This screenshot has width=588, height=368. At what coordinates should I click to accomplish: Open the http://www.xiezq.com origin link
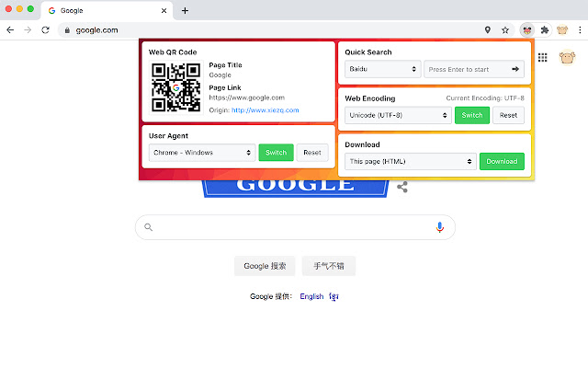pyautogui.click(x=266, y=110)
